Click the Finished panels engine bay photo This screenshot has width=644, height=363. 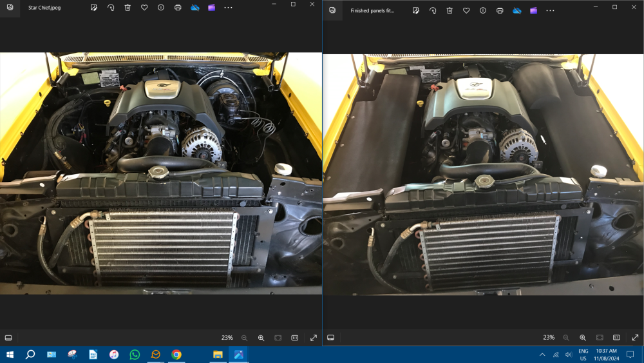tap(483, 175)
